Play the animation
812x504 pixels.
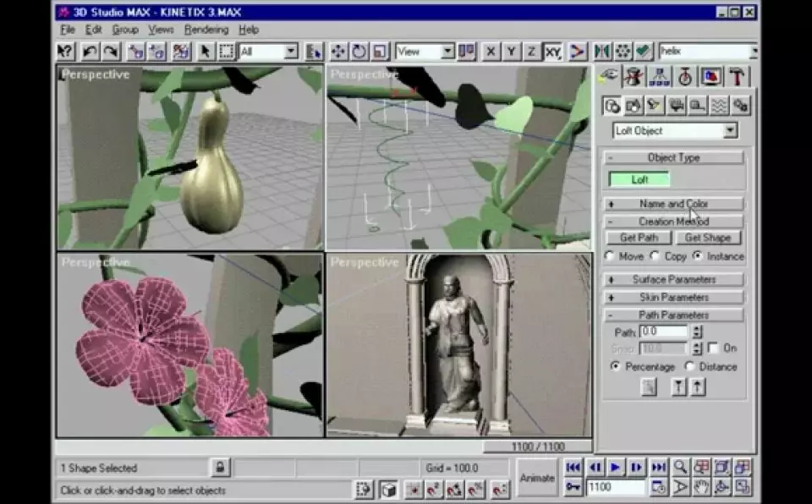(x=615, y=468)
